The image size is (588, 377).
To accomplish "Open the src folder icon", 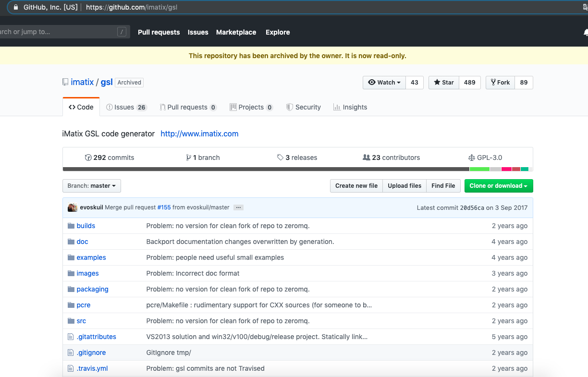I will [x=71, y=321].
